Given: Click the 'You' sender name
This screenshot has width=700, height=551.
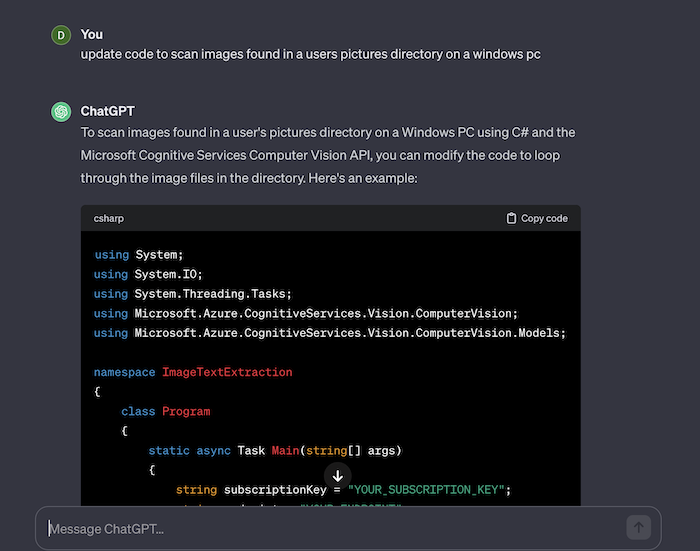Looking at the screenshot, I should pos(92,34).
